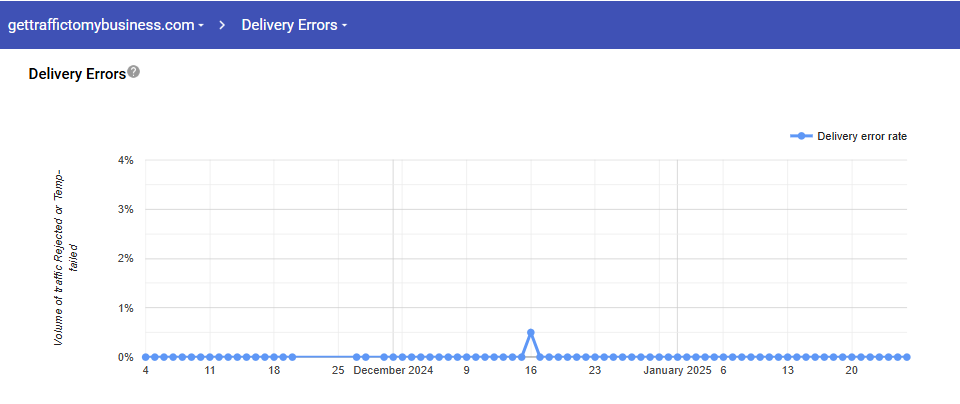Open help icon beside Delivery Errors heading
Image resolution: width=960 pixels, height=404 pixels.
[134, 72]
